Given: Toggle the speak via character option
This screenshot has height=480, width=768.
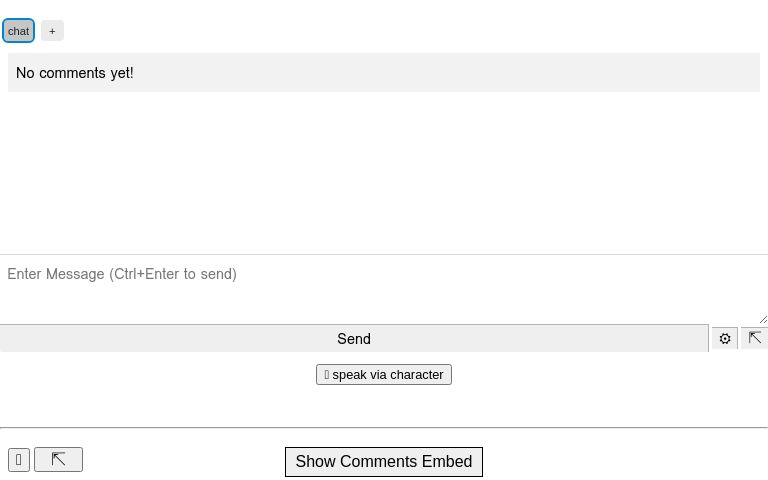Looking at the screenshot, I should tap(384, 375).
